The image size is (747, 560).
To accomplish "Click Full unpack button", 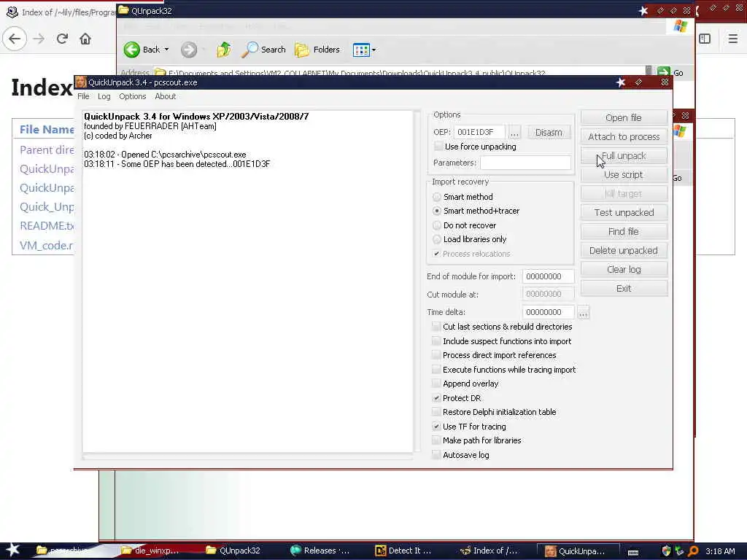I will pyautogui.click(x=624, y=156).
